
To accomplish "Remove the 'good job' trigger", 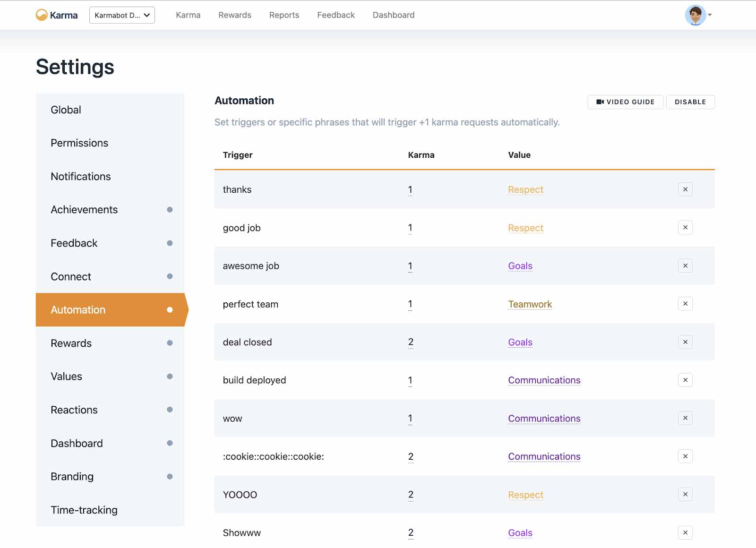I will click(685, 228).
